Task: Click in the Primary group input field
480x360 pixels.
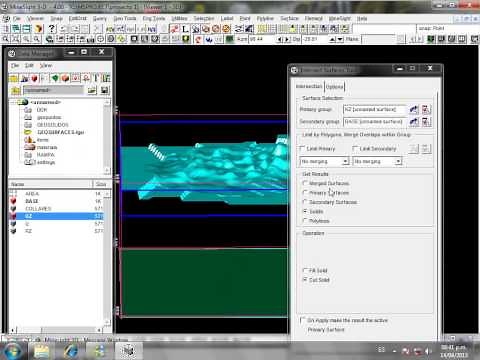Action: pos(375,109)
